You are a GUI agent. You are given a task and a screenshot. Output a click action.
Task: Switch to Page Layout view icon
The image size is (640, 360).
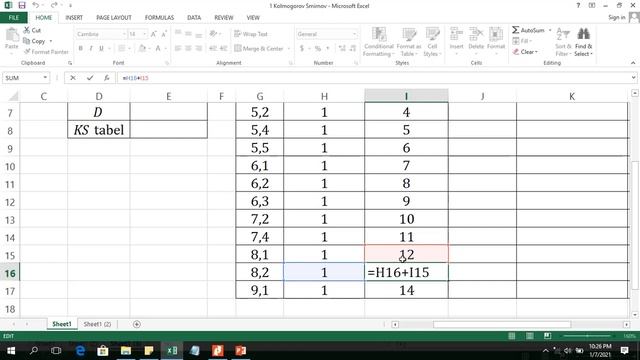pyautogui.click(x=529, y=336)
